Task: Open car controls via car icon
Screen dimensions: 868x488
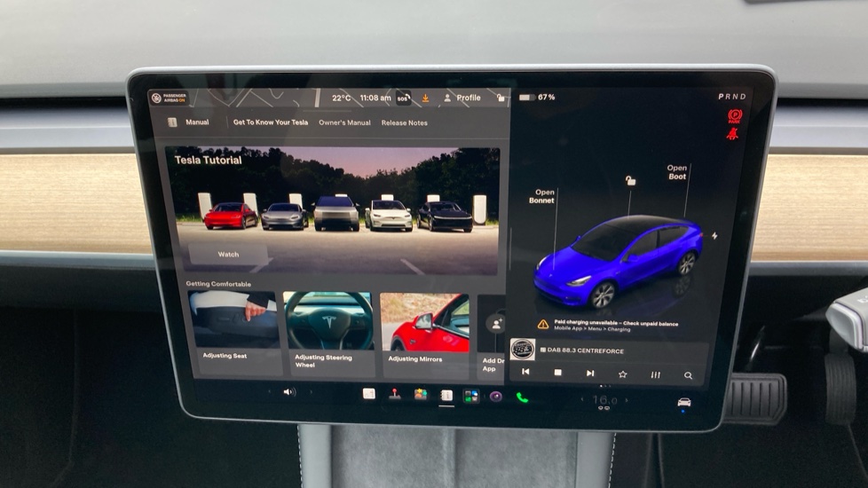Action: tap(684, 402)
